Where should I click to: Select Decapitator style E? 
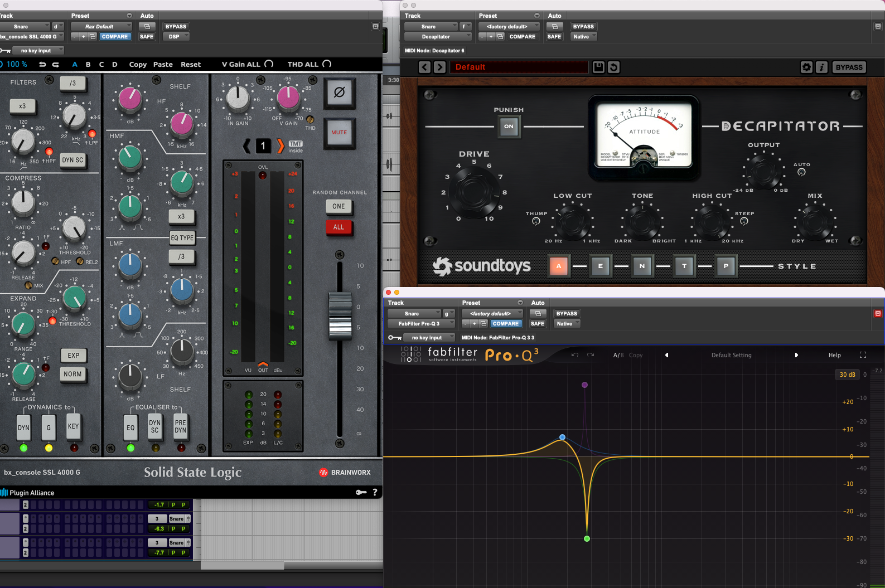[600, 266]
